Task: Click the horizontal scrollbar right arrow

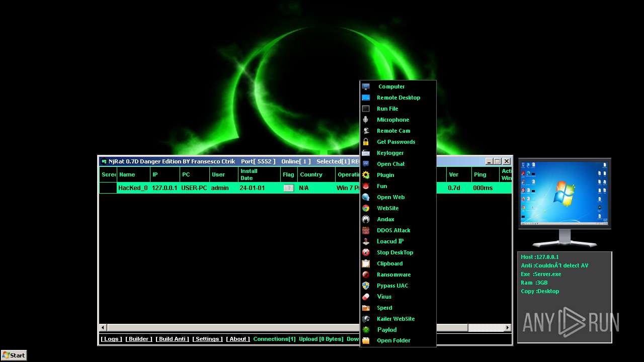Action: coord(508,328)
